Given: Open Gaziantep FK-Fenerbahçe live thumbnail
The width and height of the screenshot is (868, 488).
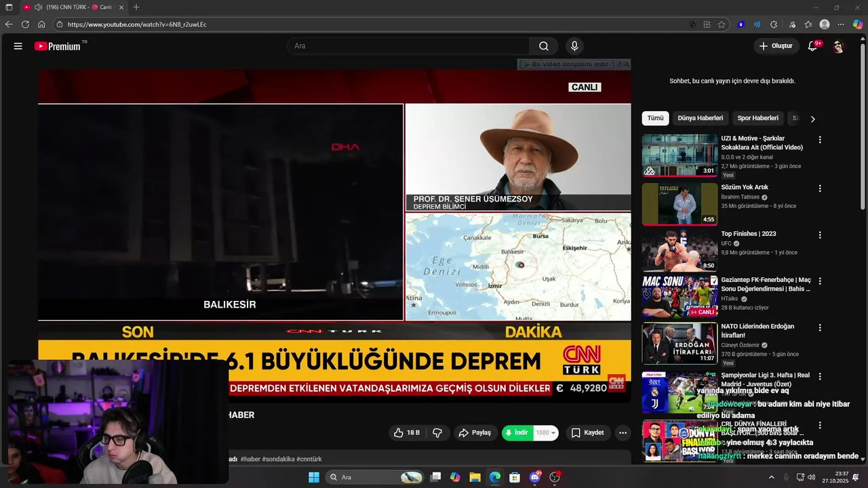Looking at the screenshot, I should click(x=679, y=296).
